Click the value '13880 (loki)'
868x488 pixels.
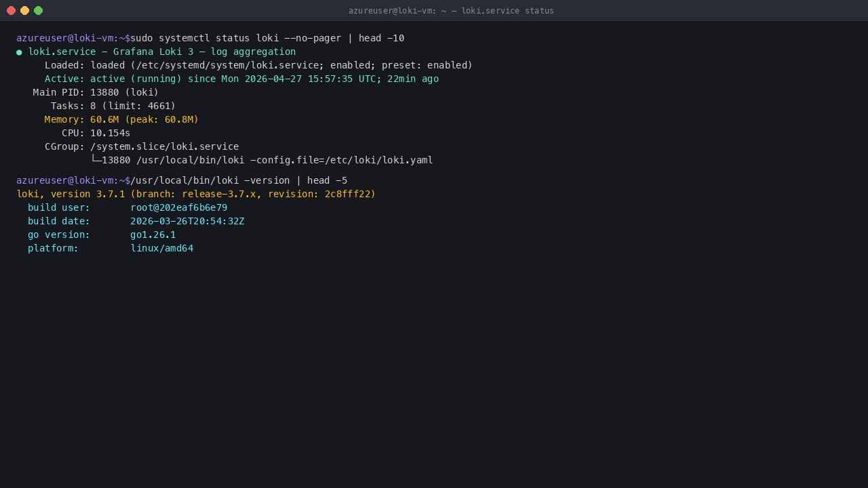pos(124,92)
